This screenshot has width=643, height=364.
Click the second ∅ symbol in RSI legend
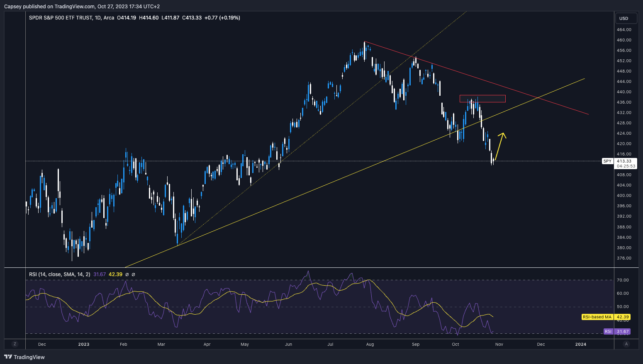(x=133, y=274)
